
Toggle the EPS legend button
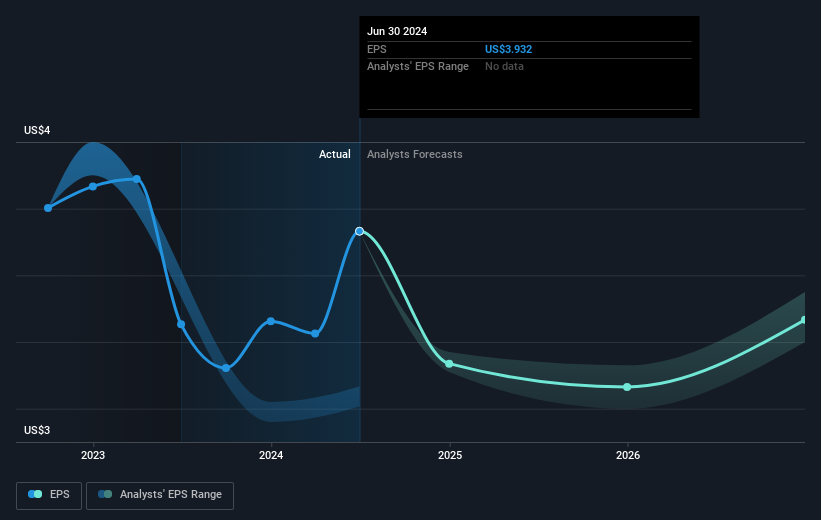[x=49, y=495]
